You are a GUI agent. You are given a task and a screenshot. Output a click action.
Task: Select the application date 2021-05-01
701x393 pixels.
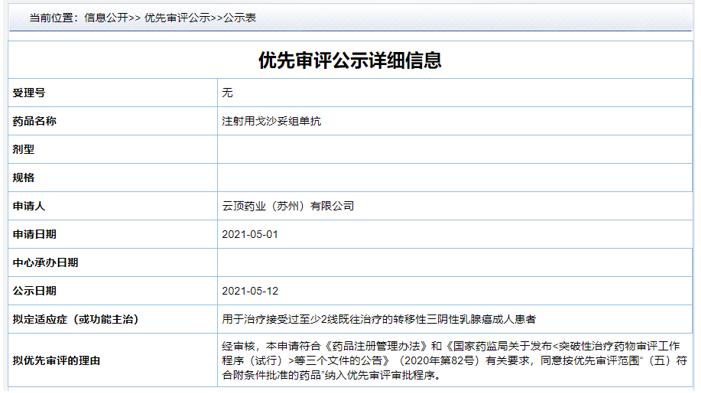[250, 234]
